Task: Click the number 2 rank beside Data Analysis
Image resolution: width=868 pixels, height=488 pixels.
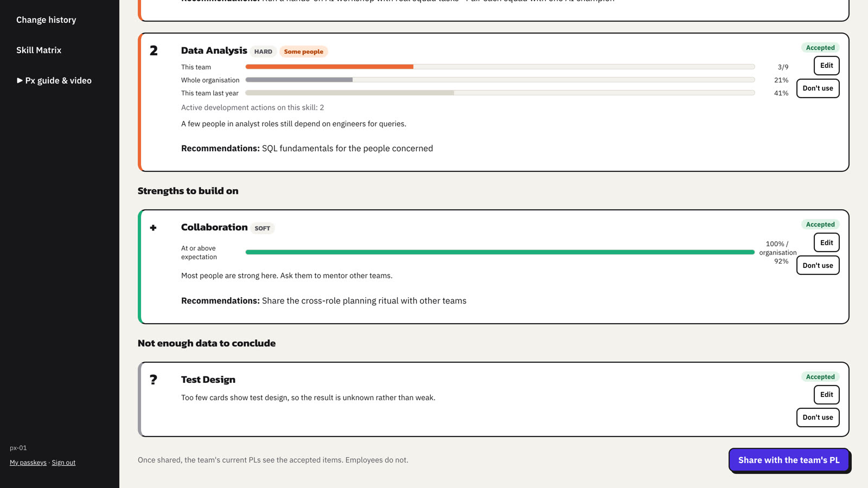Action: [154, 50]
